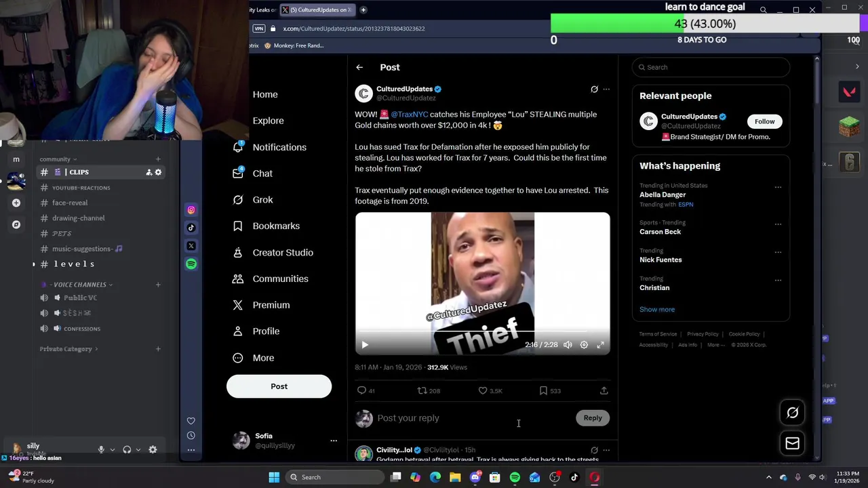Open the Chat envelope in X
The height and width of the screenshot is (488, 868).
point(238,174)
